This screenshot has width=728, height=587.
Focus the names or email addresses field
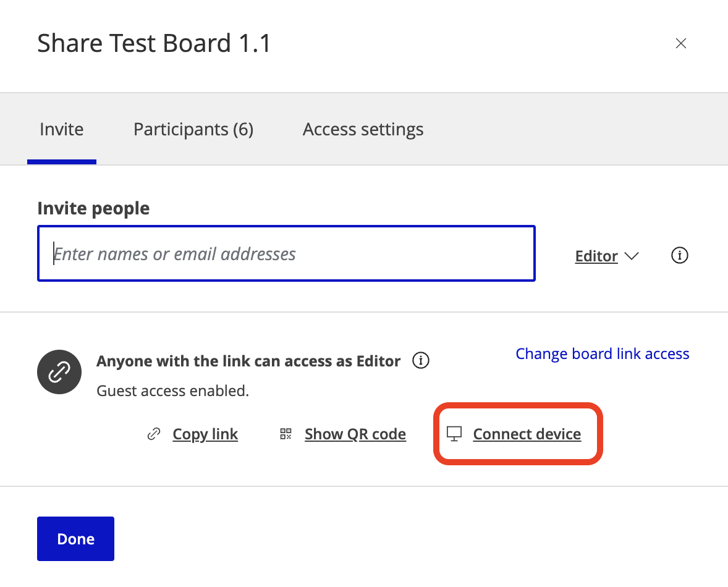point(287,253)
